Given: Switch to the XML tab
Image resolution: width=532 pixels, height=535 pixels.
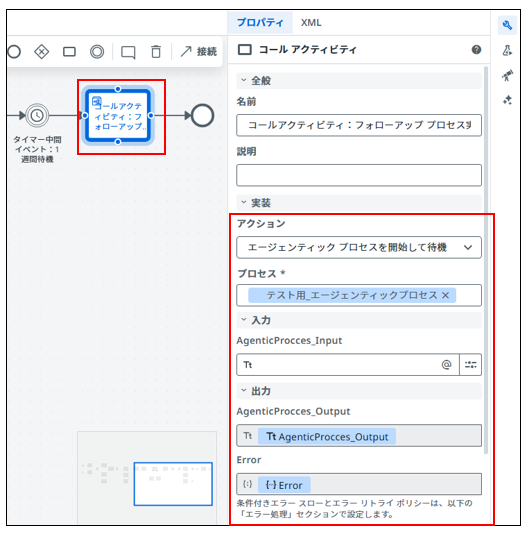Looking at the screenshot, I should point(311,23).
